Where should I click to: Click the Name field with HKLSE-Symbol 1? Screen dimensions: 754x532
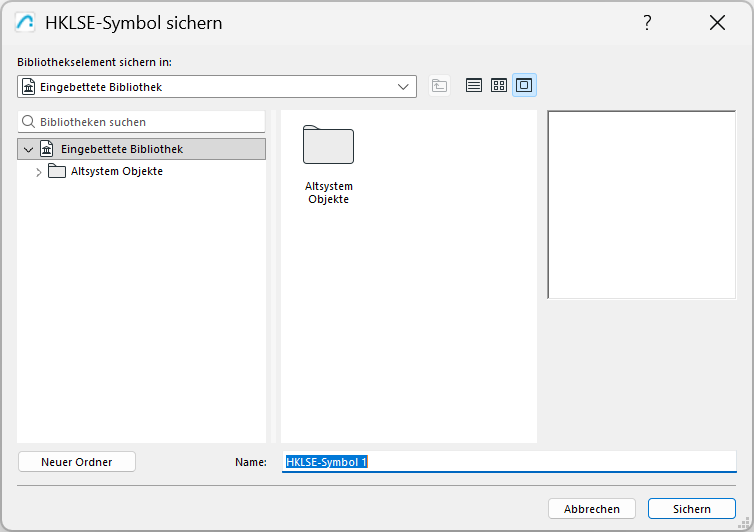[509, 462]
